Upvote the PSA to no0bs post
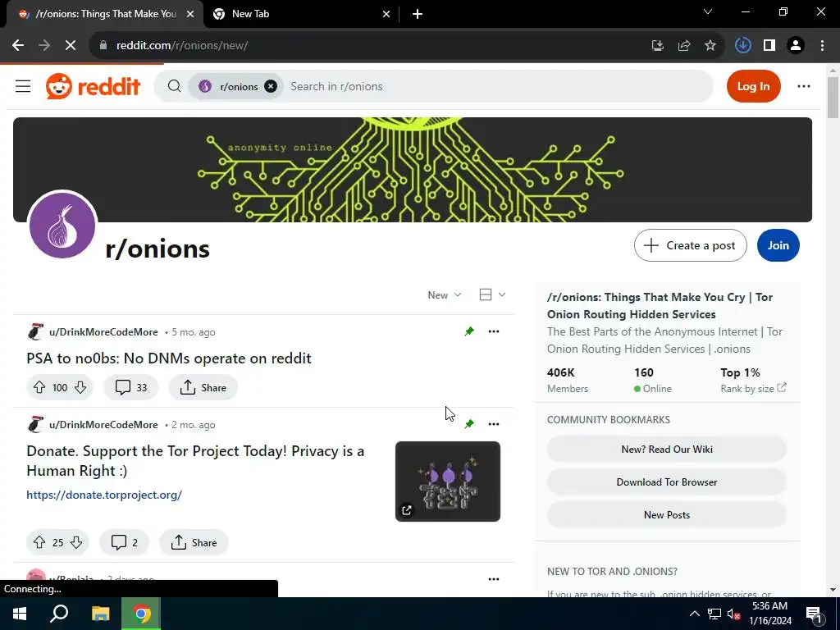The width and height of the screenshot is (840, 630). click(39, 387)
